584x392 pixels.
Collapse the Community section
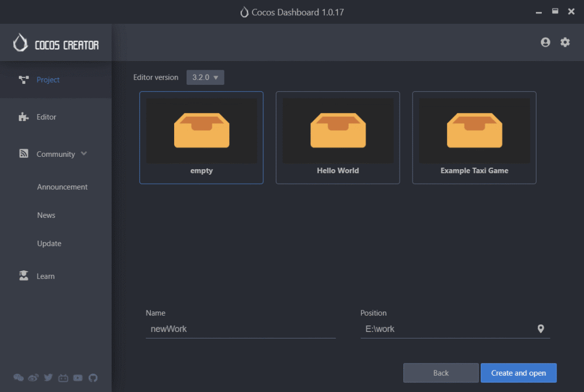coord(84,154)
